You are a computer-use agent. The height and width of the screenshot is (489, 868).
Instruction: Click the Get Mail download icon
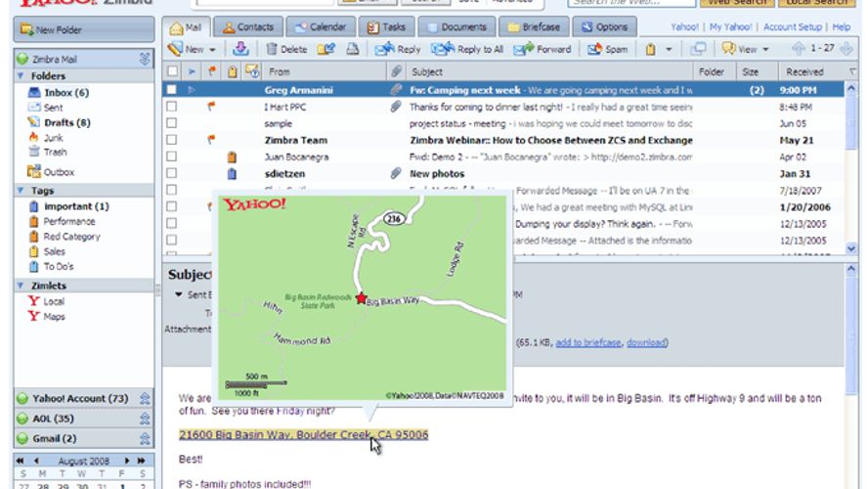(240, 49)
